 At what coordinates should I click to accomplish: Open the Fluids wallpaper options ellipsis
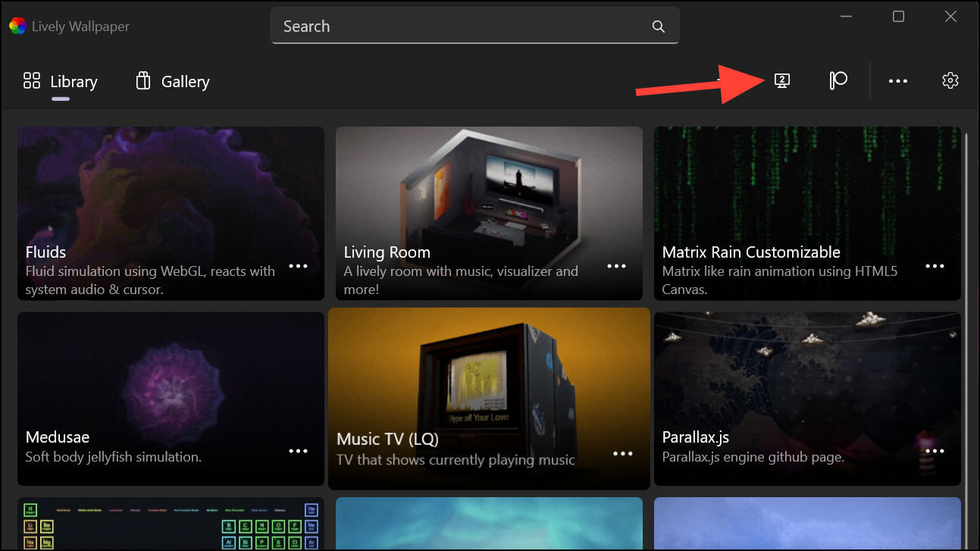pyautogui.click(x=299, y=266)
